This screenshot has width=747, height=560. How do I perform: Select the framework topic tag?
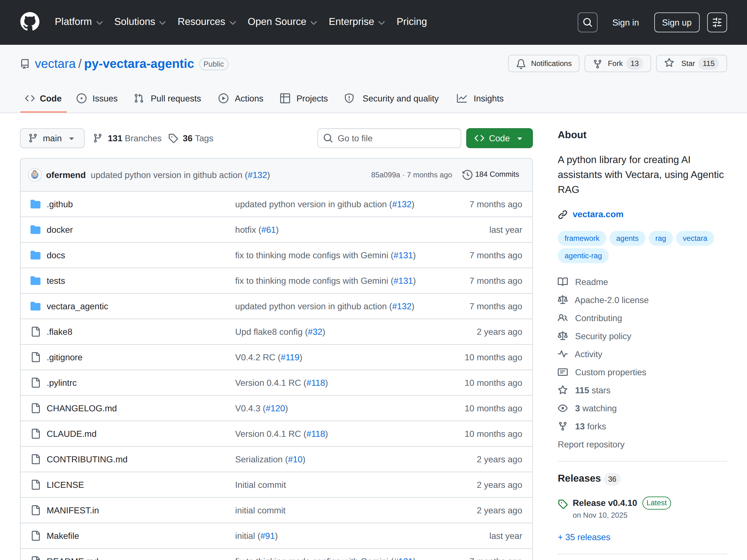coord(581,238)
